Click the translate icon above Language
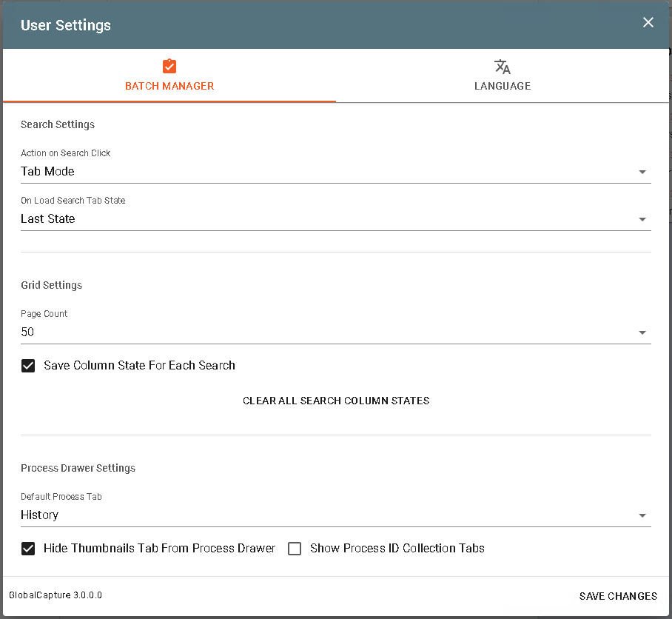 point(503,67)
